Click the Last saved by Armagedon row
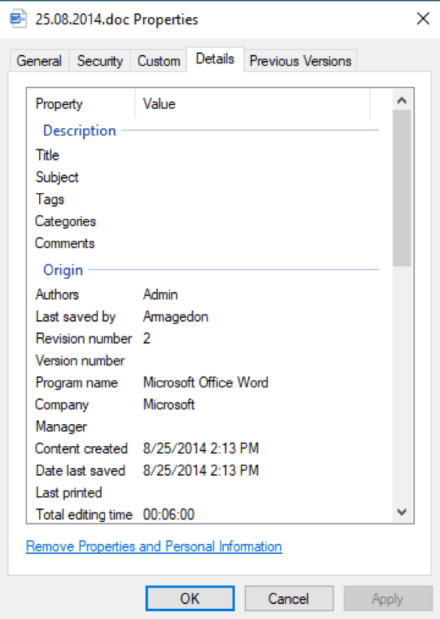This screenshot has width=440, height=619. point(207,317)
